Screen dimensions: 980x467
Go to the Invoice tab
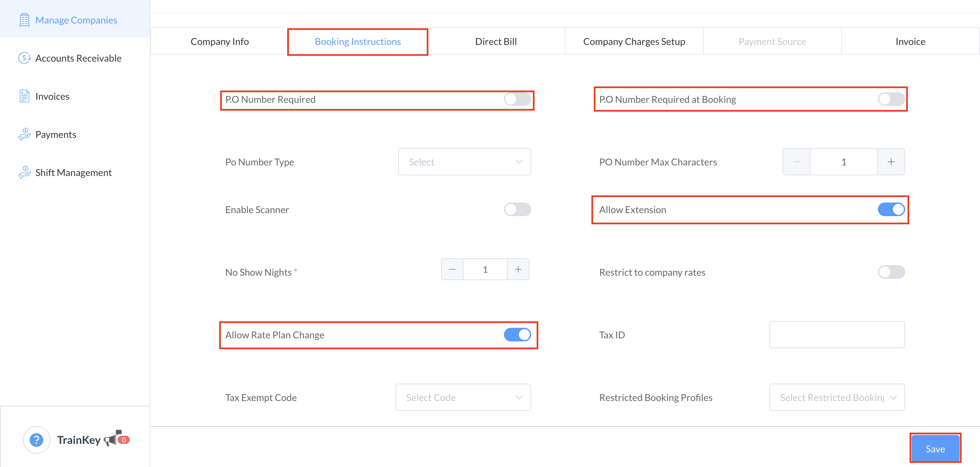point(910,42)
